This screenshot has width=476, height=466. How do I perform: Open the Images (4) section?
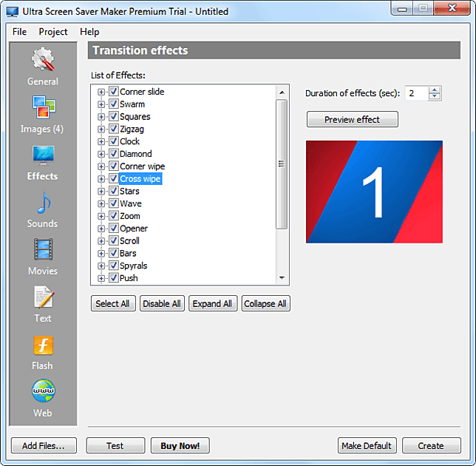(x=42, y=115)
